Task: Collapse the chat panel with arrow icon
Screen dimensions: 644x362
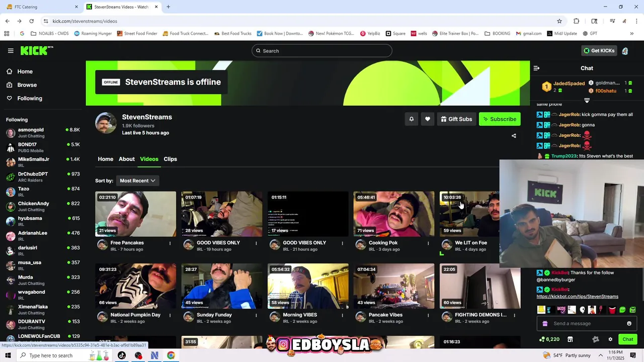Action: tap(536, 68)
